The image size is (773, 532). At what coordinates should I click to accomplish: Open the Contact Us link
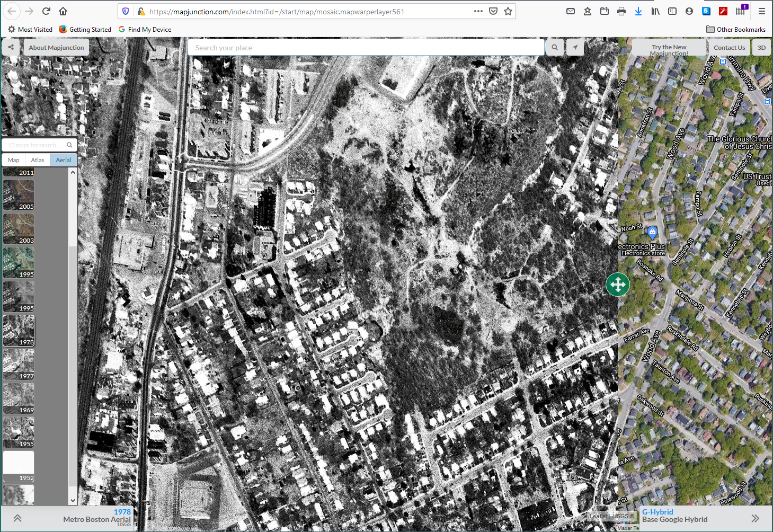tap(730, 47)
